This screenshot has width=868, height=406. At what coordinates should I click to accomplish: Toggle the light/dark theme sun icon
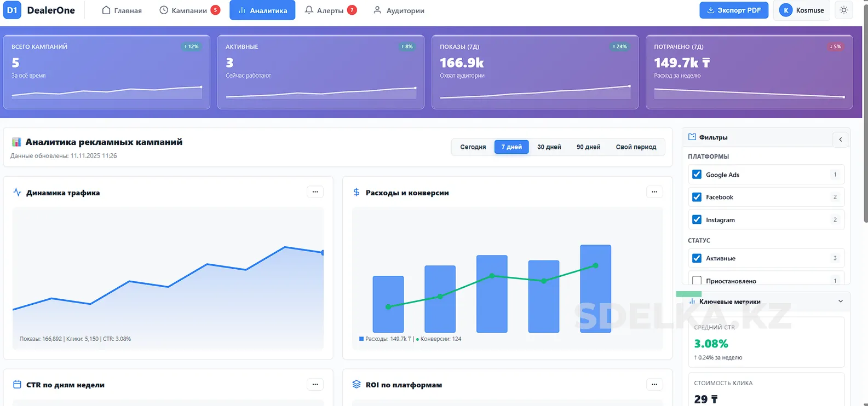coord(844,10)
